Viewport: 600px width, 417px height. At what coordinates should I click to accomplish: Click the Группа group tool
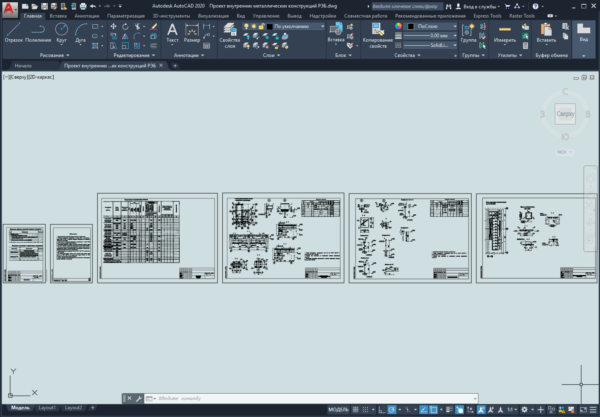(x=468, y=33)
